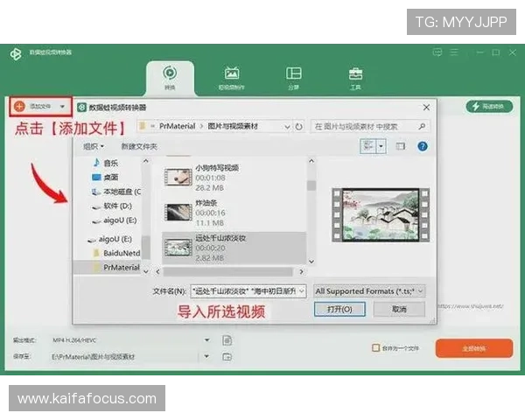Click the orange convert all button
525x420 pixels.
[474, 348]
